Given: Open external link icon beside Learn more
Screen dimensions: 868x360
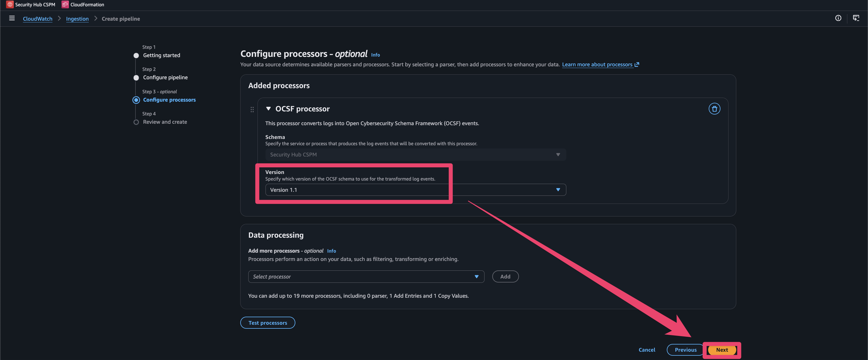Looking at the screenshot, I should click(637, 64).
